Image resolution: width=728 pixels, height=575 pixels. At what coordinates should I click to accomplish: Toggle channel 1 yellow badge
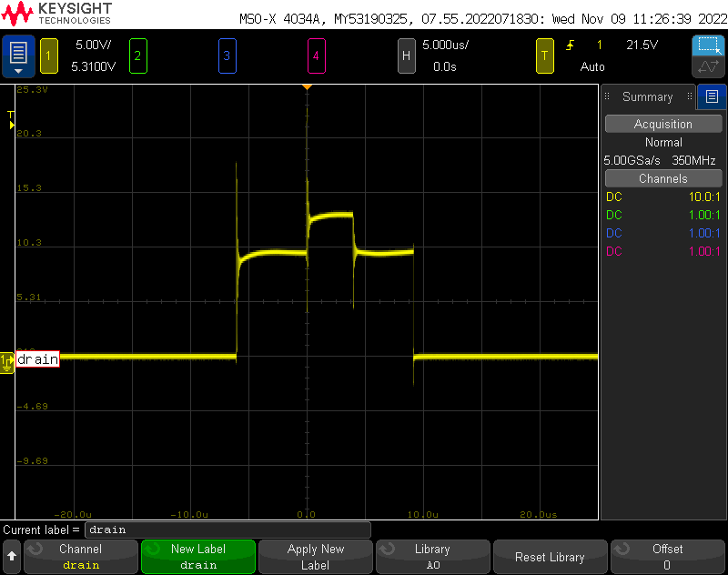click(x=48, y=55)
